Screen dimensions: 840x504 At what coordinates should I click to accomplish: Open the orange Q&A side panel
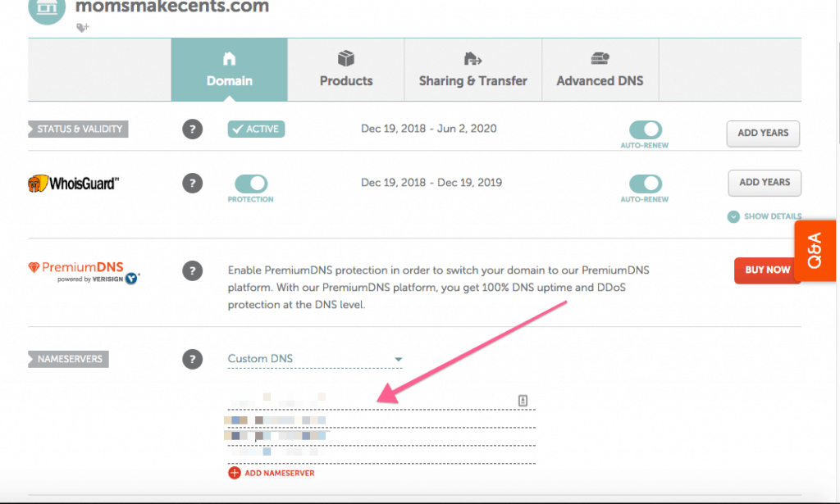[815, 251]
